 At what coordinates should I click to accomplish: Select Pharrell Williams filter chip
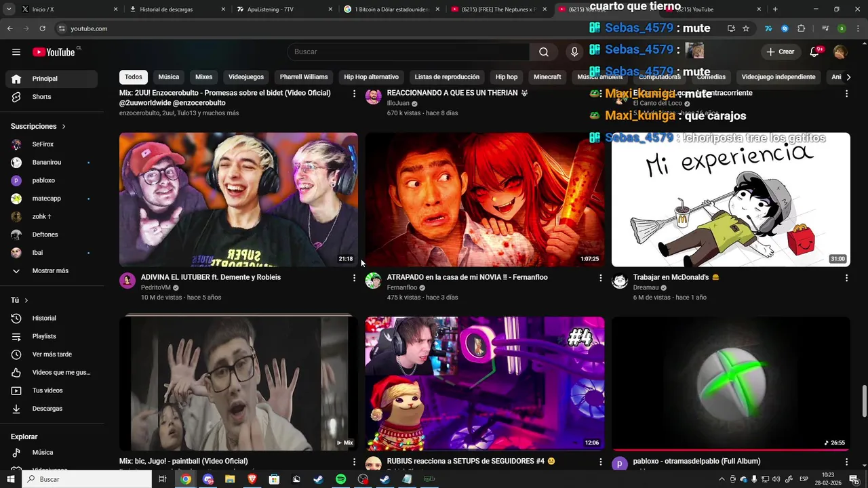point(304,77)
